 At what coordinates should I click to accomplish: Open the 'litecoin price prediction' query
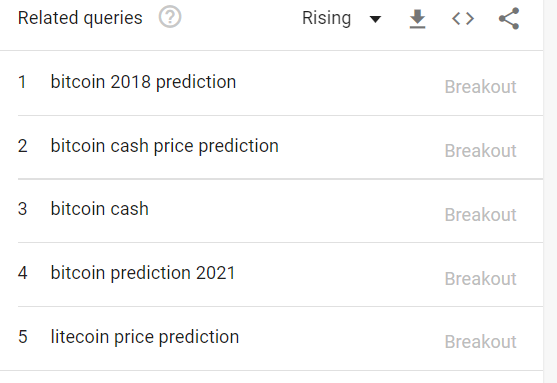click(145, 337)
